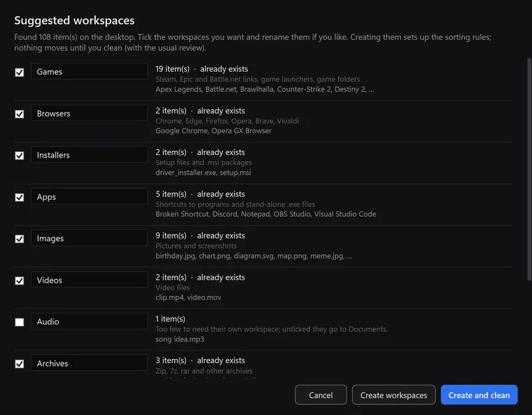532x415 pixels.
Task: Tick the Audio workspace checkbox
Action: pos(19,322)
